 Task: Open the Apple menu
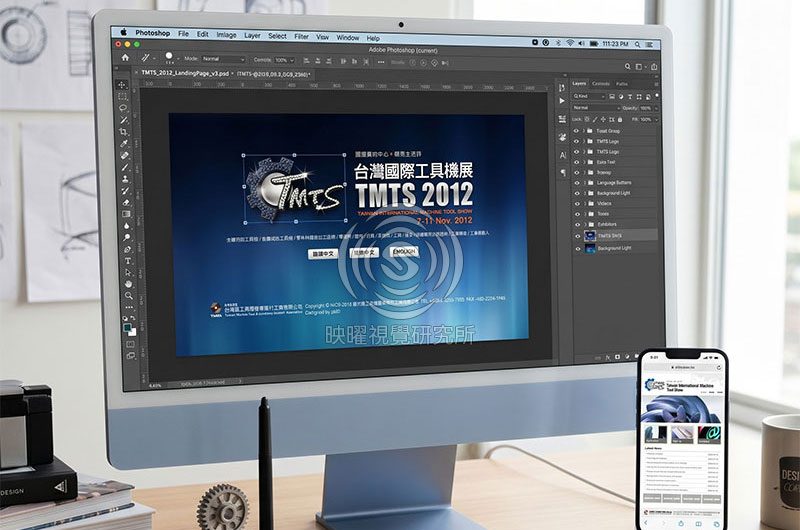[x=123, y=32]
